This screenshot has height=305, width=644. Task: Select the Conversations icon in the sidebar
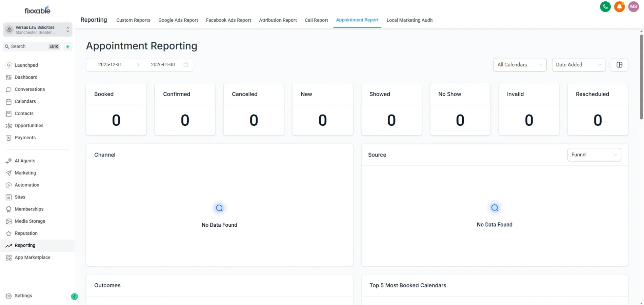tap(8, 89)
